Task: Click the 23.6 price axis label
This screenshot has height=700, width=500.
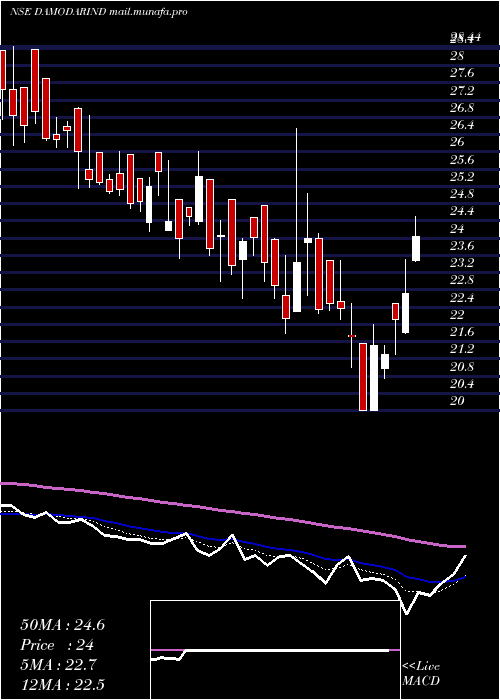Action: [x=463, y=246]
